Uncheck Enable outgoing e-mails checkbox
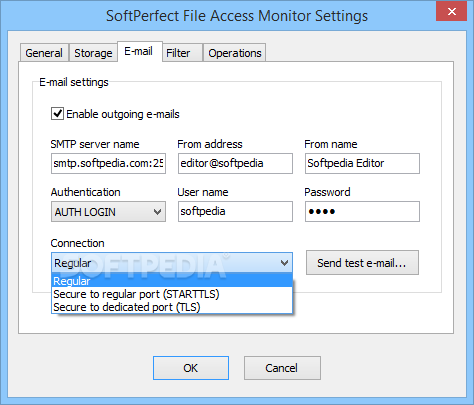474x405 pixels. coord(57,114)
